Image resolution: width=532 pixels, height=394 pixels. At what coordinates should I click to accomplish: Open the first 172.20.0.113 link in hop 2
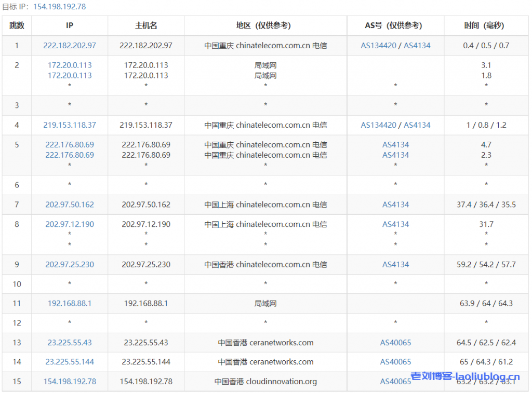click(x=70, y=65)
